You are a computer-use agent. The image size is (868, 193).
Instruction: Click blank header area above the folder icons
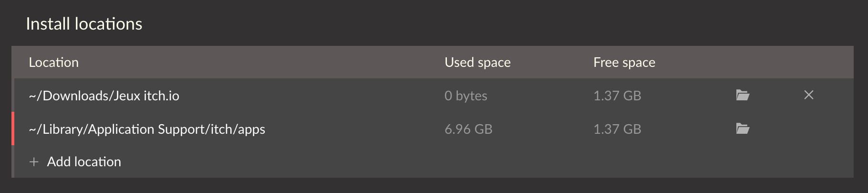click(743, 62)
